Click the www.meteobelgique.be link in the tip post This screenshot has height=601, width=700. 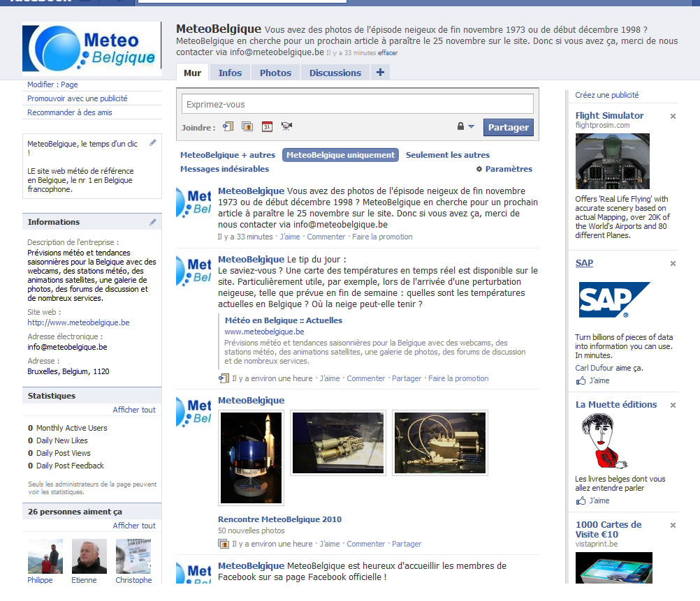coord(264,332)
